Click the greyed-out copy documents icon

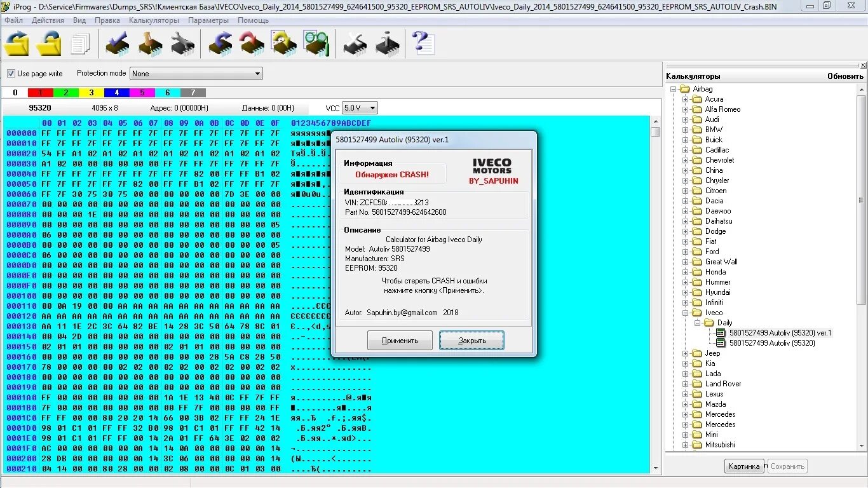[81, 44]
